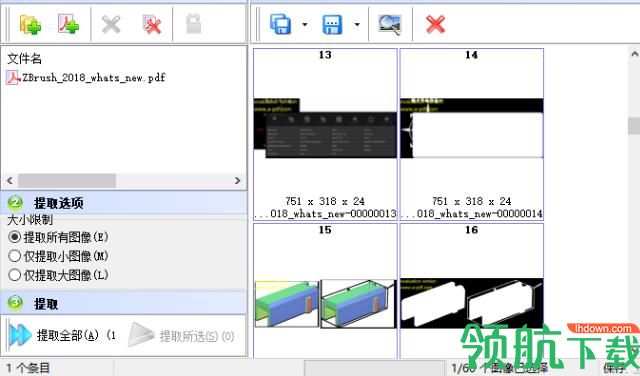The image size is (640, 376).
Task: Click the thumbnail panel vertical scrollbar thumb
Action: [634, 126]
